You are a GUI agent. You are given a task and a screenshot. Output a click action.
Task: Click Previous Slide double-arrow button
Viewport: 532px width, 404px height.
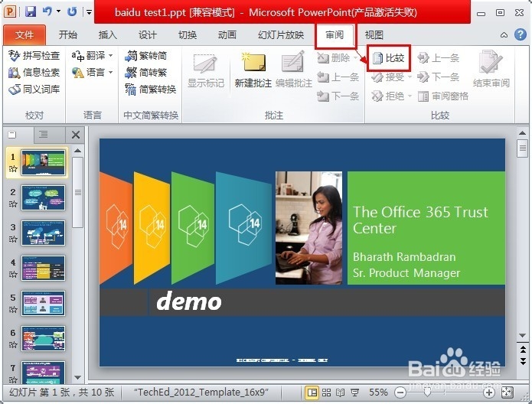click(x=523, y=350)
